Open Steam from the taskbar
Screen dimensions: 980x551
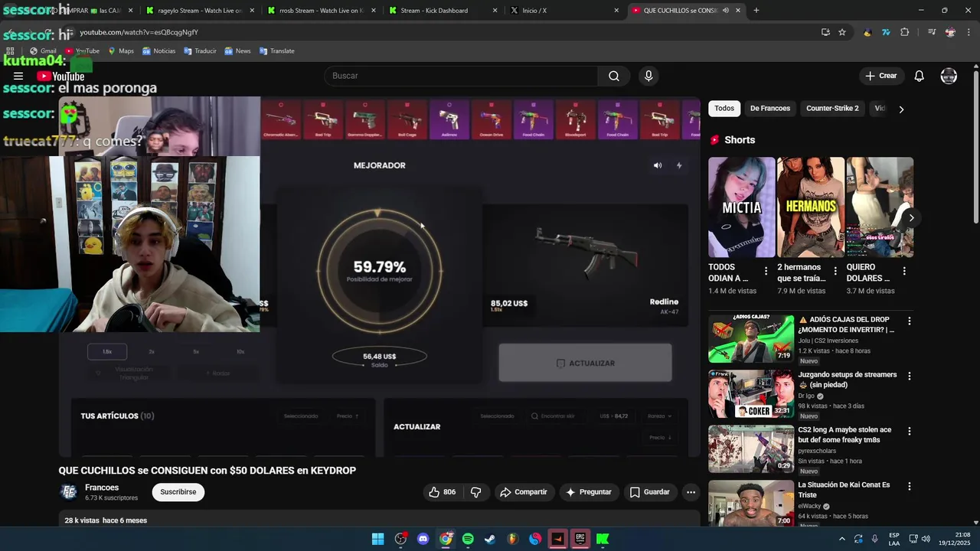point(490,539)
